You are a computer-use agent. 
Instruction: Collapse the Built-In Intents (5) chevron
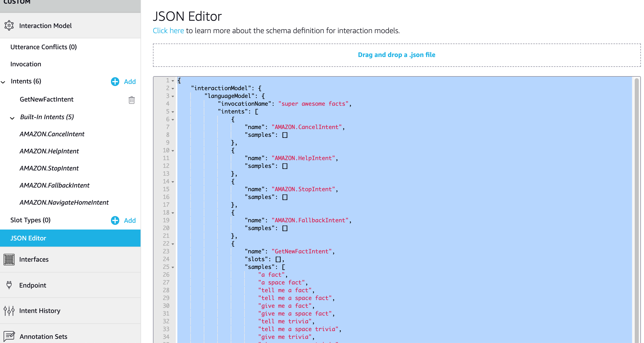pyautogui.click(x=12, y=118)
